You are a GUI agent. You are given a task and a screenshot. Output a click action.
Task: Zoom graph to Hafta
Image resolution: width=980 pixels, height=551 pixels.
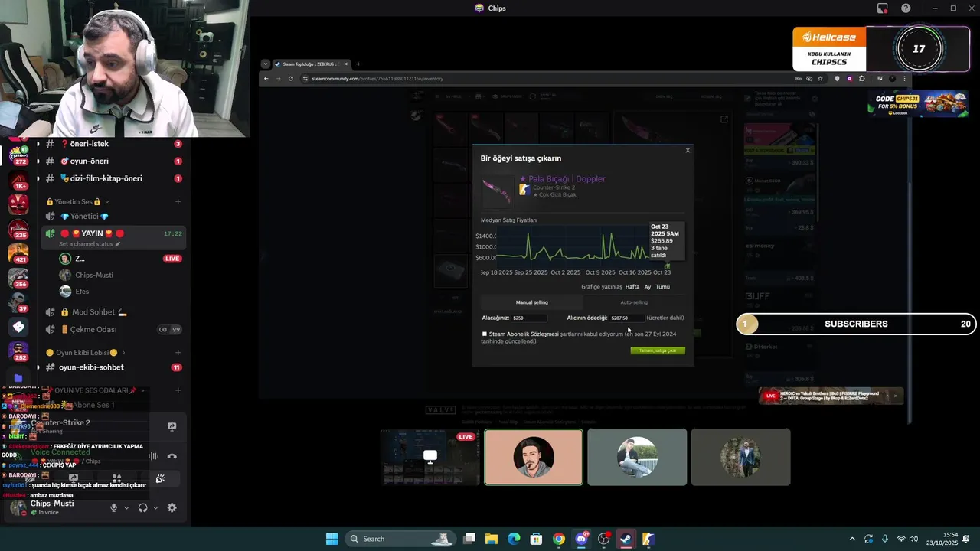632,287
